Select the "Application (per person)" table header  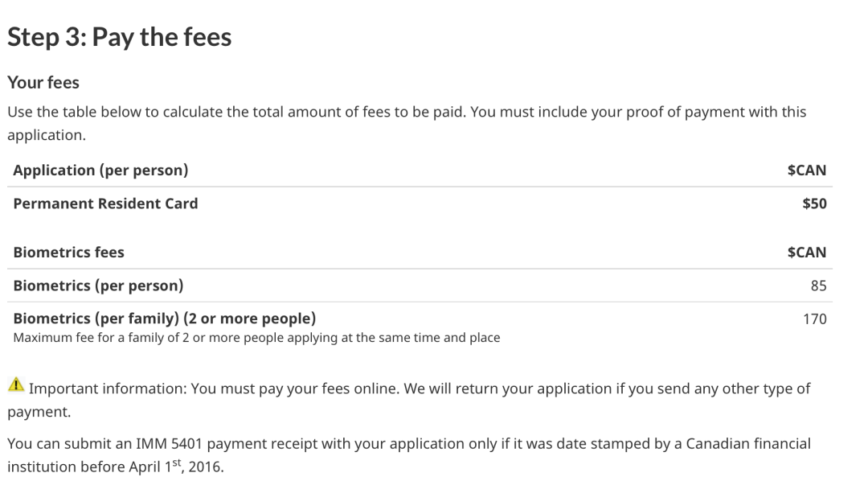coord(100,171)
